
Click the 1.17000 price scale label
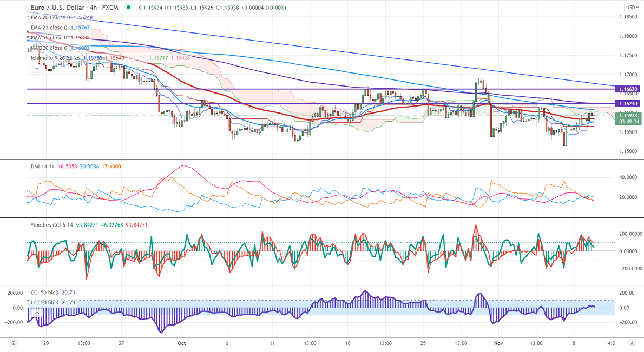[x=628, y=75]
